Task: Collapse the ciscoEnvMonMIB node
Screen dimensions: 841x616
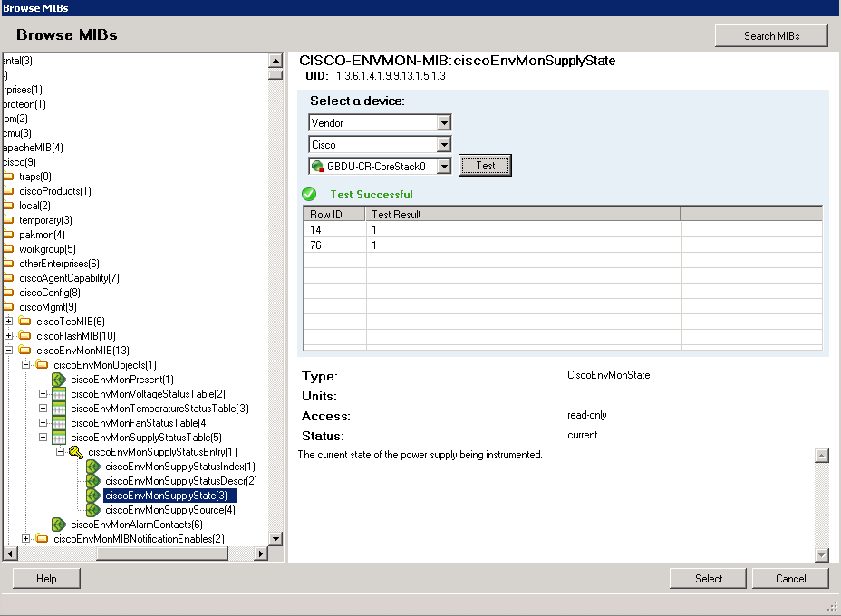Action: point(8,350)
